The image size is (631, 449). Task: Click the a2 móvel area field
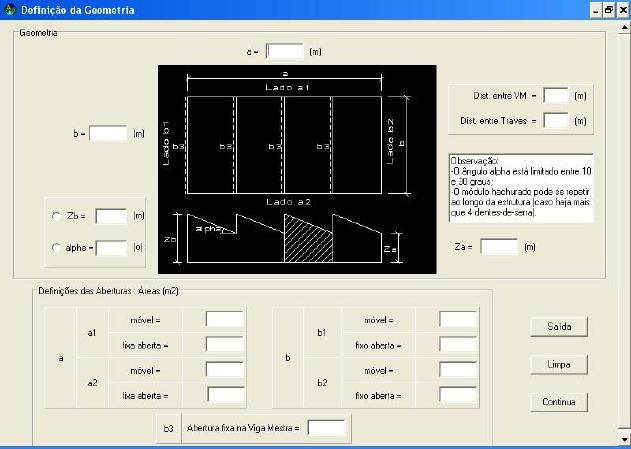(x=225, y=369)
